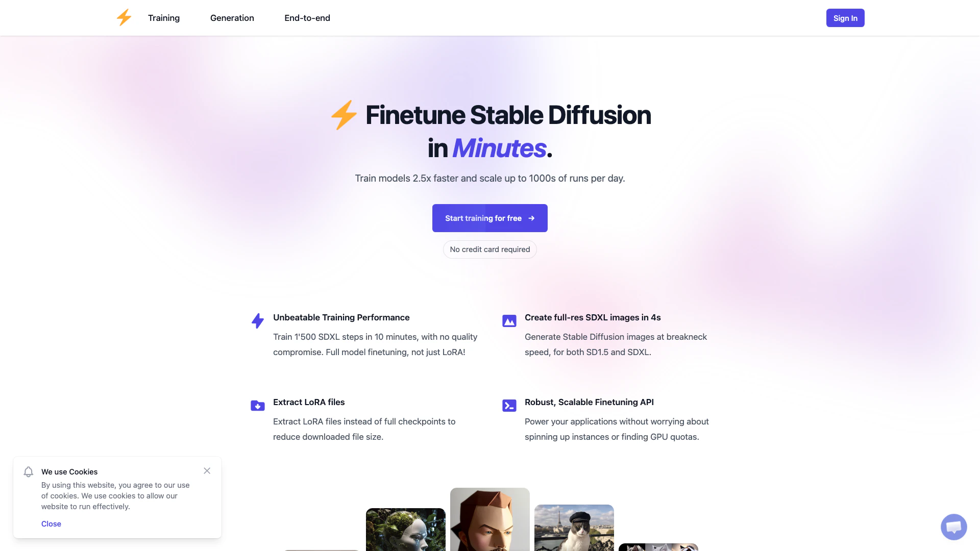Screen dimensions: 980x551
Task: Click the large hero lightning bolt icon
Action: click(x=344, y=115)
